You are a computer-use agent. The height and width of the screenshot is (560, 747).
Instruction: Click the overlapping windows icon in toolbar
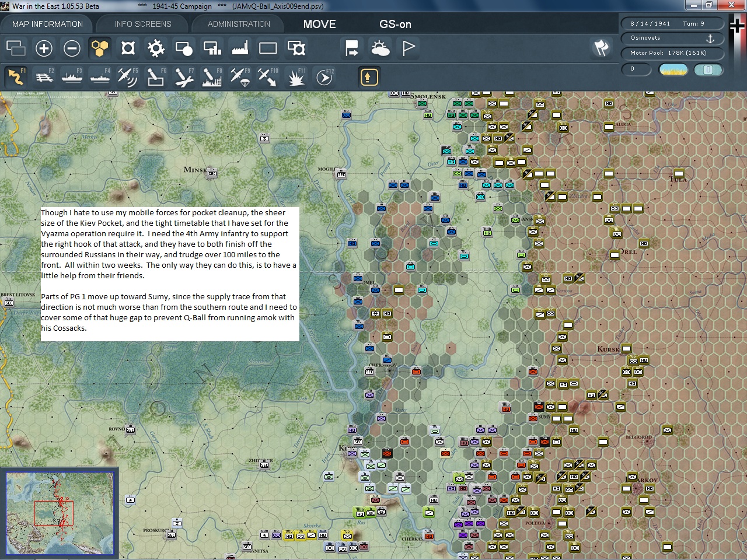[x=16, y=48]
